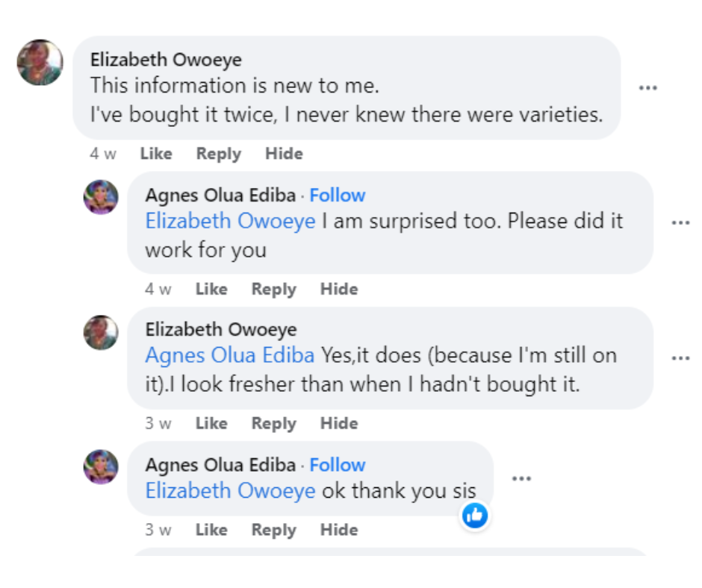This screenshot has height=588, width=702.
Task: Follow Agnes Olua Ediba from first reply
Action: tap(338, 196)
